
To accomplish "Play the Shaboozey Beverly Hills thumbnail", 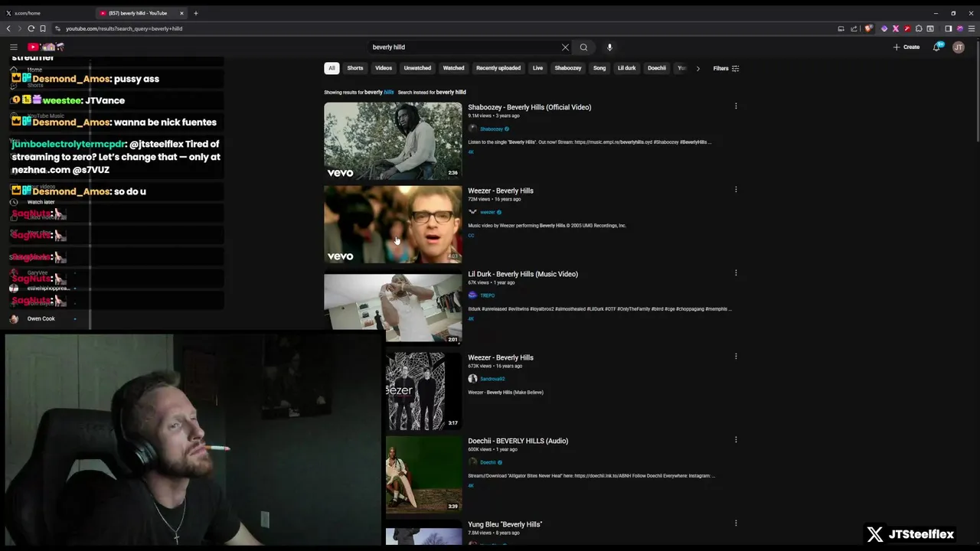I will click(393, 141).
